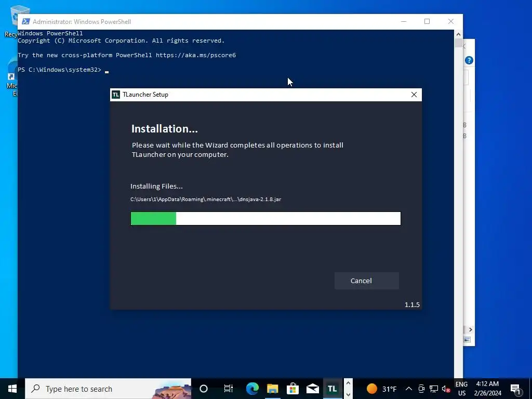Open Cortana from the taskbar
This screenshot has height=399, width=532.
tap(204, 389)
